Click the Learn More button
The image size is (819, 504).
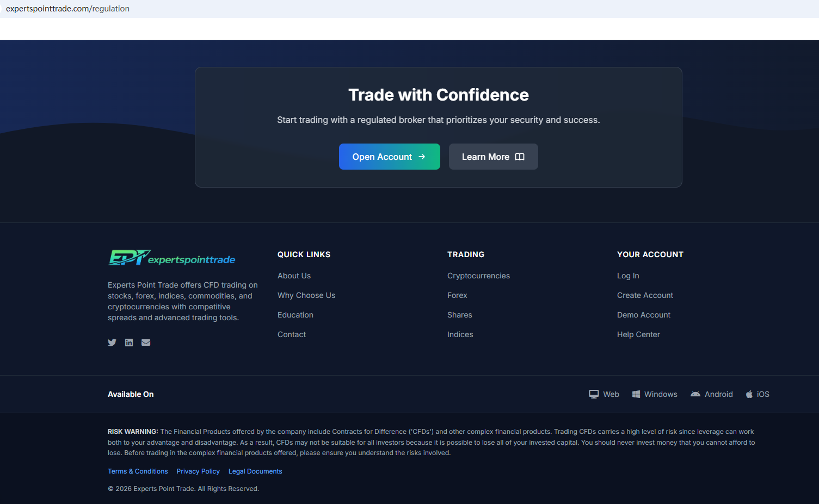494,157
